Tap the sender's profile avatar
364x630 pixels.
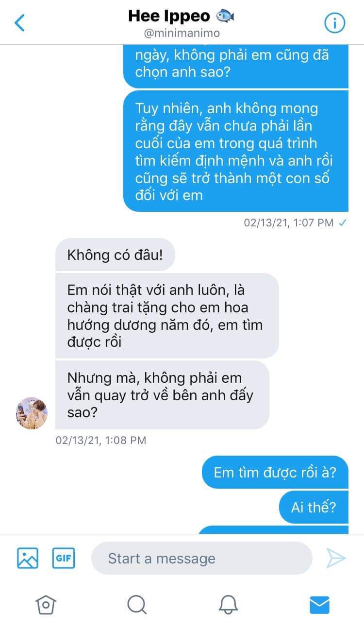32,413
